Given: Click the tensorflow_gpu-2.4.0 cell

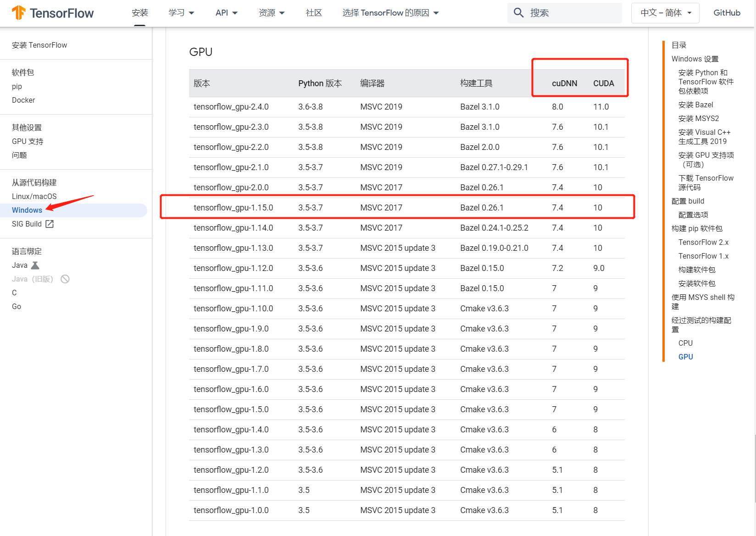Looking at the screenshot, I should coord(231,107).
